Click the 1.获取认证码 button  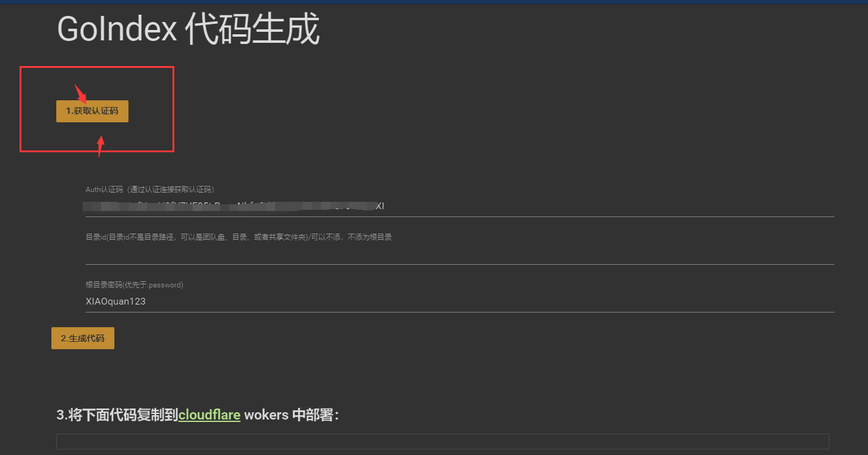(x=92, y=111)
